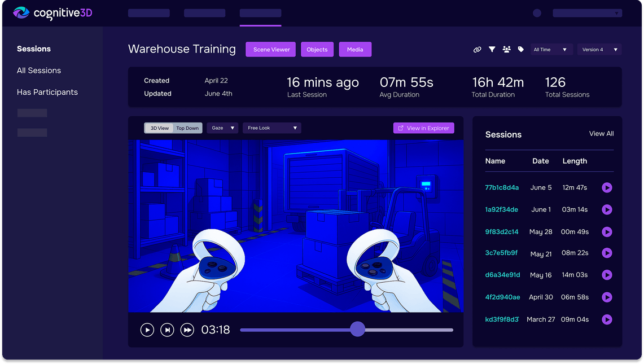Viewport: 644px width, 364px height.
Task: Open the filter icon near All Time dropdown
Action: (492, 50)
